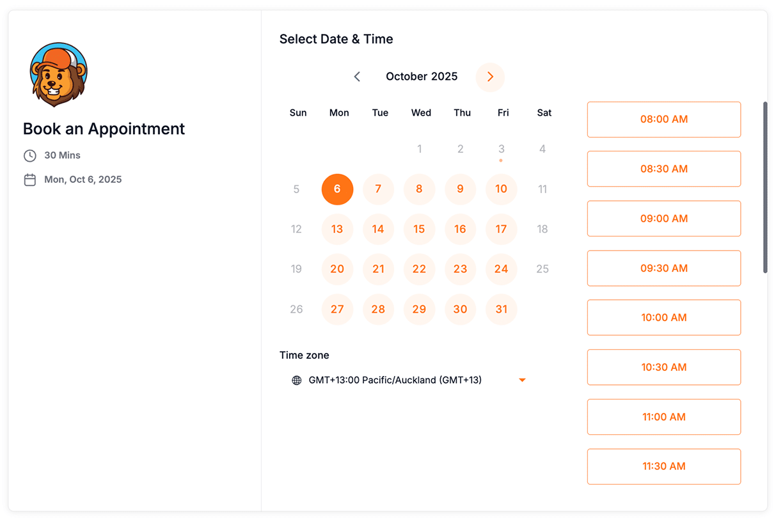Pick October 15 as the date
Viewport: 783px width, 532px height.
coord(419,229)
